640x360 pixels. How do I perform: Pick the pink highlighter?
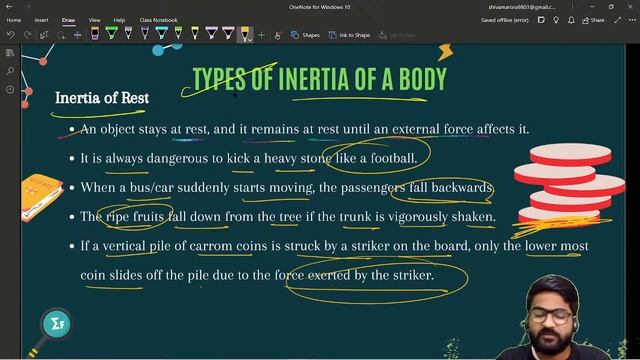click(228, 33)
